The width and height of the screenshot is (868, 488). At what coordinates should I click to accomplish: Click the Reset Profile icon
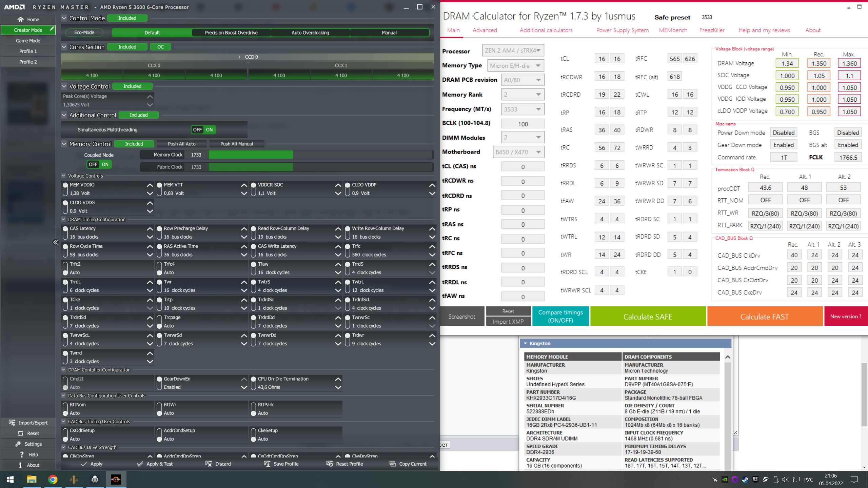(x=330, y=464)
